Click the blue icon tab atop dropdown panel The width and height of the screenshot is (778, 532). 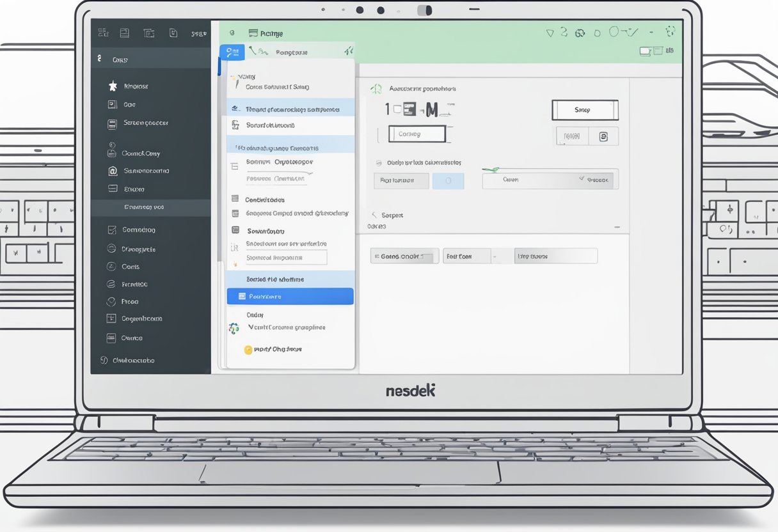click(231, 52)
